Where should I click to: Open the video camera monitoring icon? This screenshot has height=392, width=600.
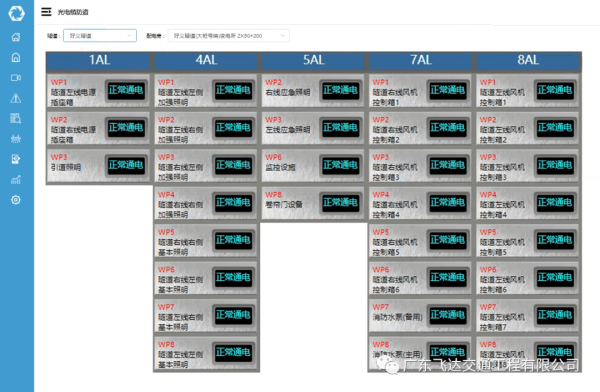coord(16,78)
